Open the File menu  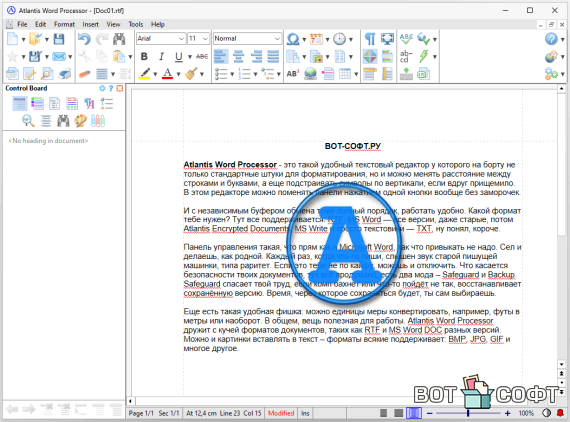pyautogui.click(x=22, y=24)
